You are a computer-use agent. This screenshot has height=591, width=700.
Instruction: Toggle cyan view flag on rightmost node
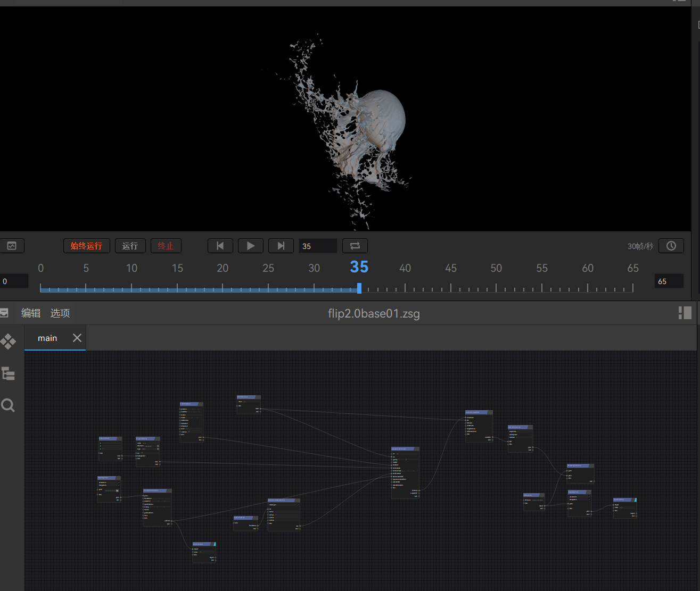(x=635, y=500)
